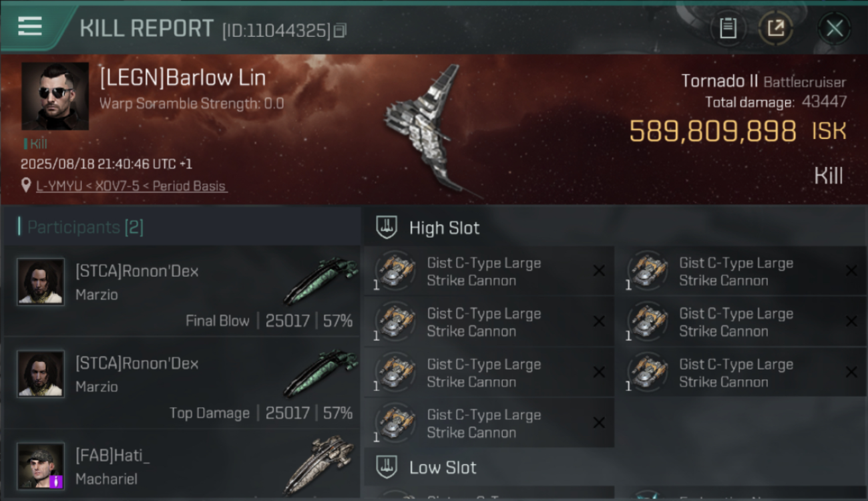868x501 pixels.
Task: Click the Low Slot section icon
Action: 387,467
